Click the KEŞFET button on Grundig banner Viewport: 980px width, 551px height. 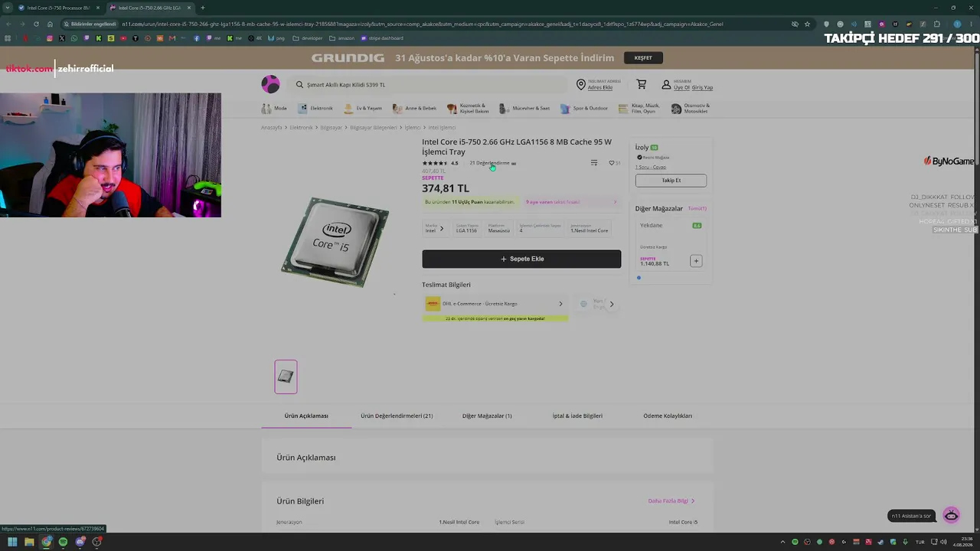coord(643,57)
